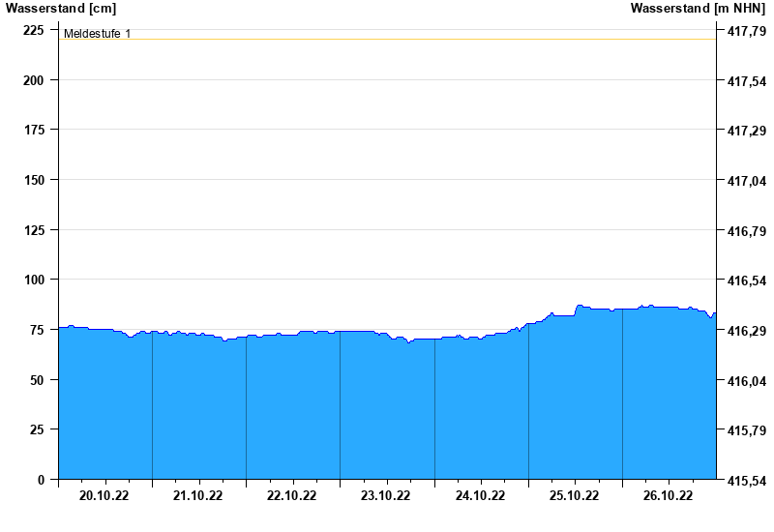Click the 100 value on left axis
The height and width of the screenshot is (532, 774).
[34, 280]
